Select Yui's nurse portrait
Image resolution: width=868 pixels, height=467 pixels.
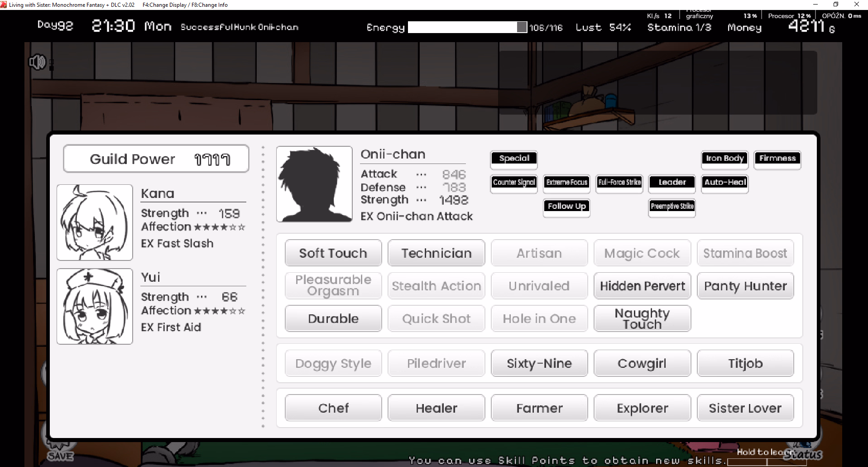pyautogui.click(x=95, y=306)
